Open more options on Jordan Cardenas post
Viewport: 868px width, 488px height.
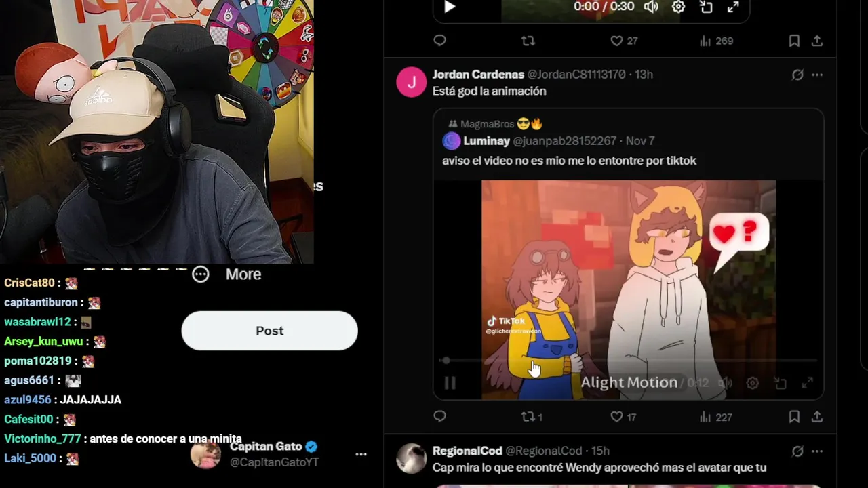point(817,75)
